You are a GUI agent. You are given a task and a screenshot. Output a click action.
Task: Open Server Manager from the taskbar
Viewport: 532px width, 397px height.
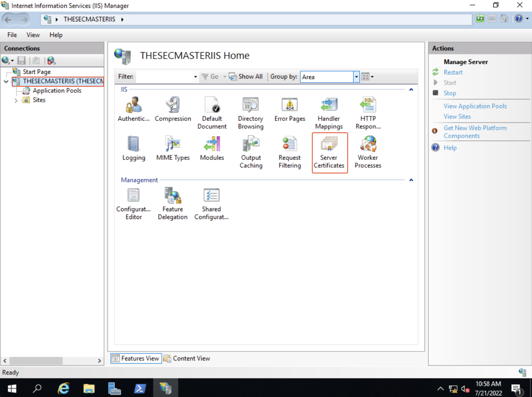tap(114, 388)
